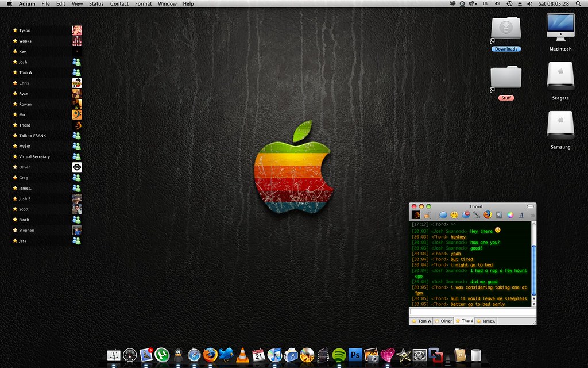Open the Trash in the dock
588x368 pixels.
[476, 355]
